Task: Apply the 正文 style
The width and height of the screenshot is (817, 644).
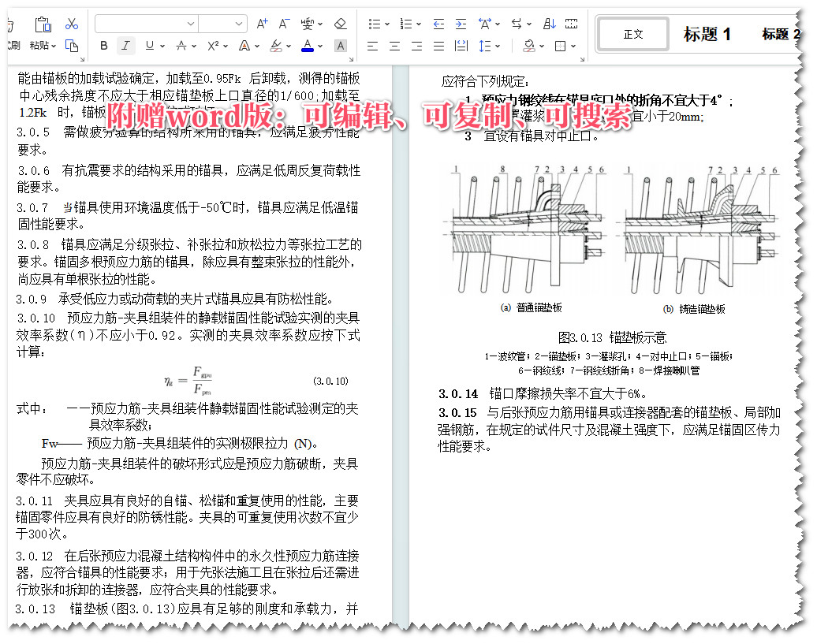Action: point(632,34)
